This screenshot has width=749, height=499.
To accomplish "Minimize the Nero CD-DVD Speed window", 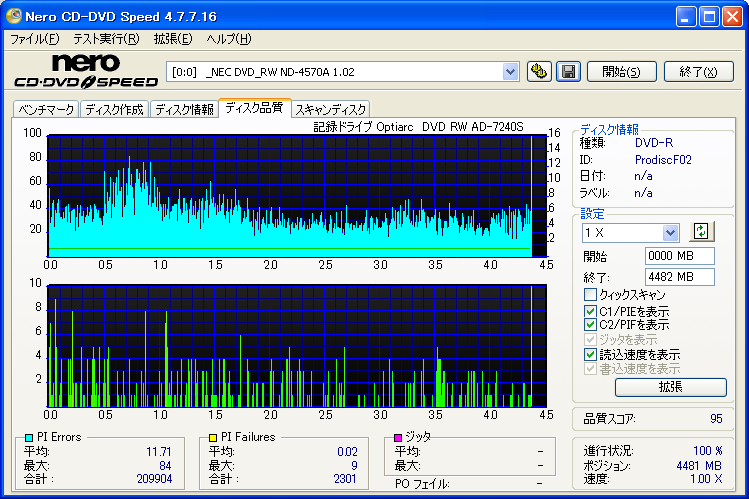I will point(685,17).
